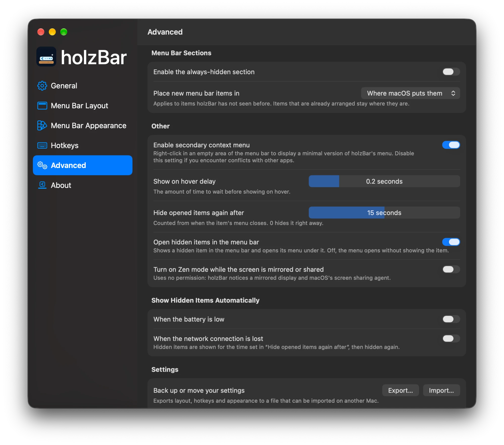Click the 'Settings' section heading
This screenshot has width=504, height=445.
pos(165,370)
